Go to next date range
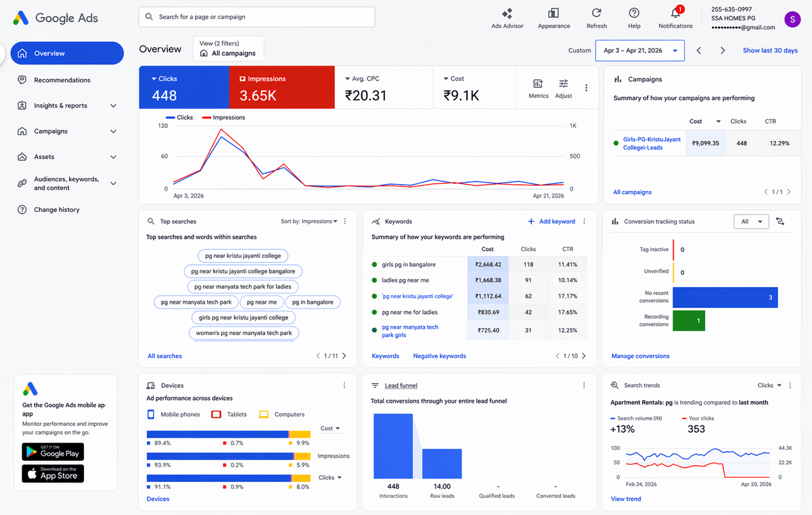The width and height of the screenshot is (812, 515). pyautogui.click(x=723, y=51)
